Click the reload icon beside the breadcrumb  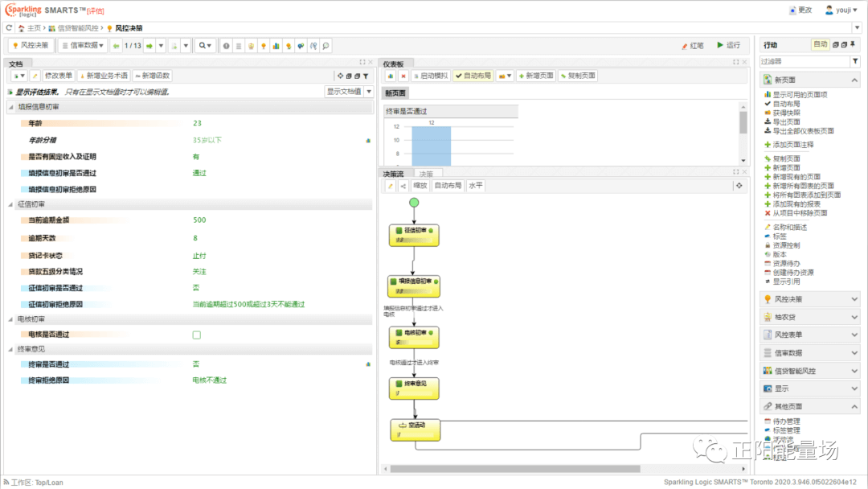click(x=9, y=27)
